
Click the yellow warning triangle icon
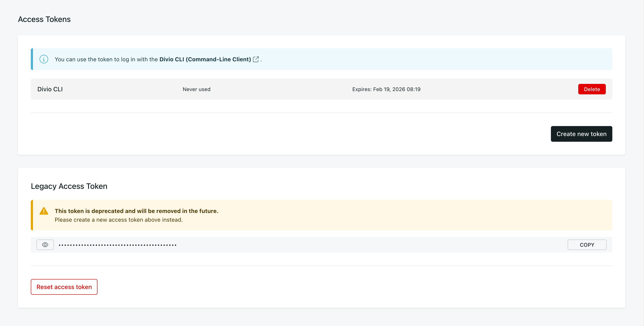pos(44,211)
